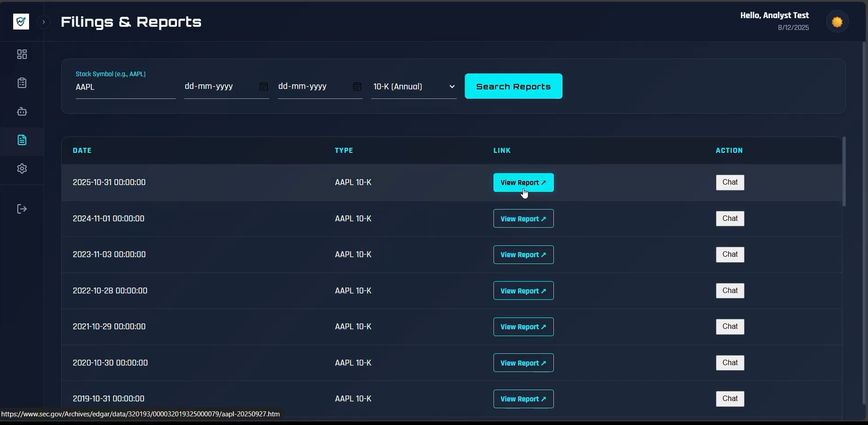The height and width of the screenshot is (425, 868).
Task: Click the shield logo icon
Action: 21,21
